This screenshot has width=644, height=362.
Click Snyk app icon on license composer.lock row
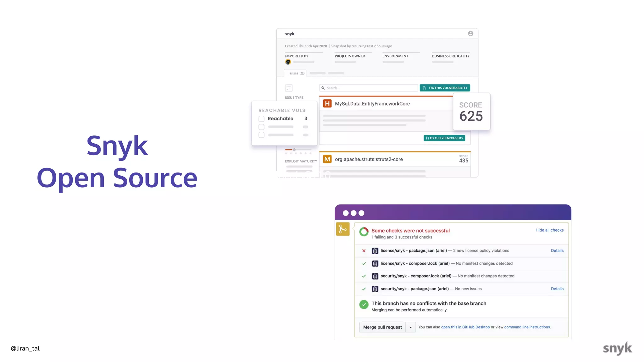[375, 264]
